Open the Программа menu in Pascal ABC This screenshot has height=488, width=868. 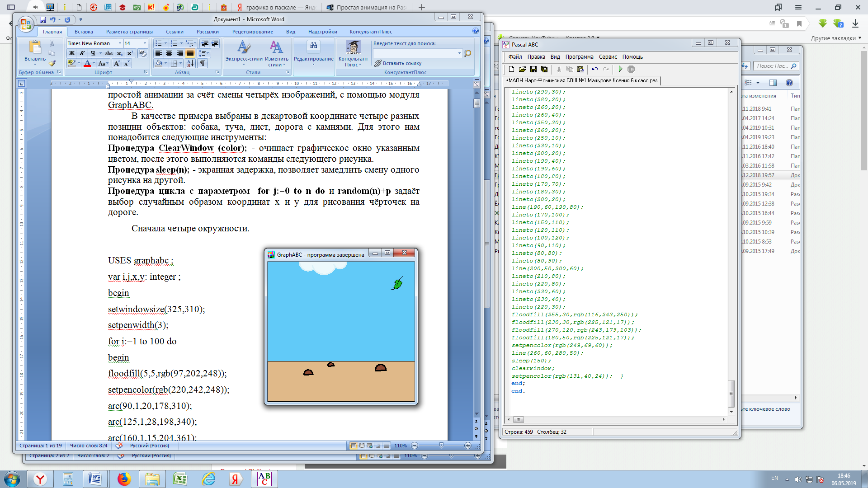[579, 56]
